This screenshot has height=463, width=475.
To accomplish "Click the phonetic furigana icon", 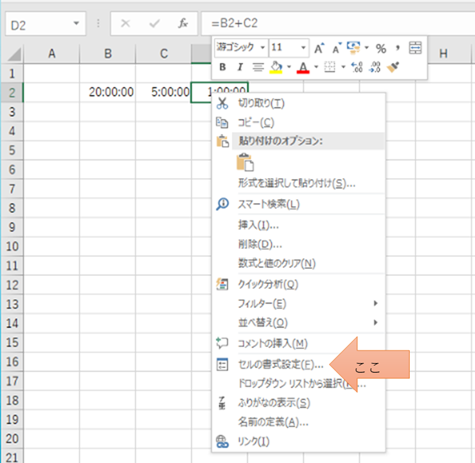I will [222, 403].
